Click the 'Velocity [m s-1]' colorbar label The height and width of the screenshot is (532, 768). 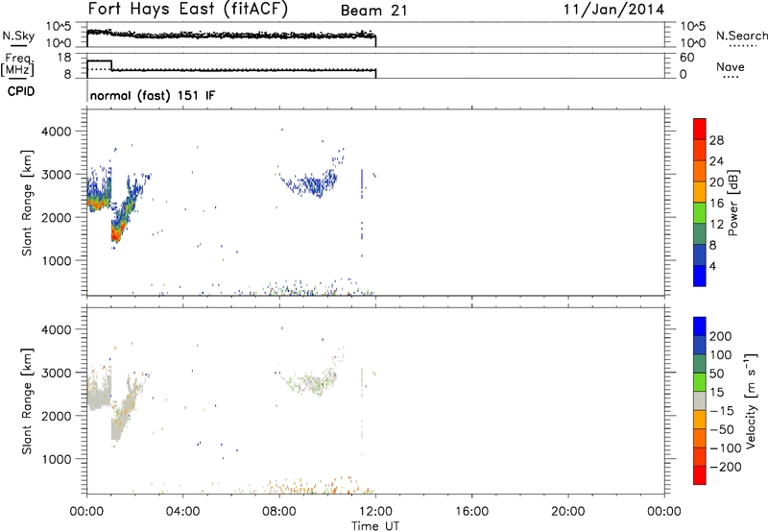pyautogui.click(x=751, y=400)
